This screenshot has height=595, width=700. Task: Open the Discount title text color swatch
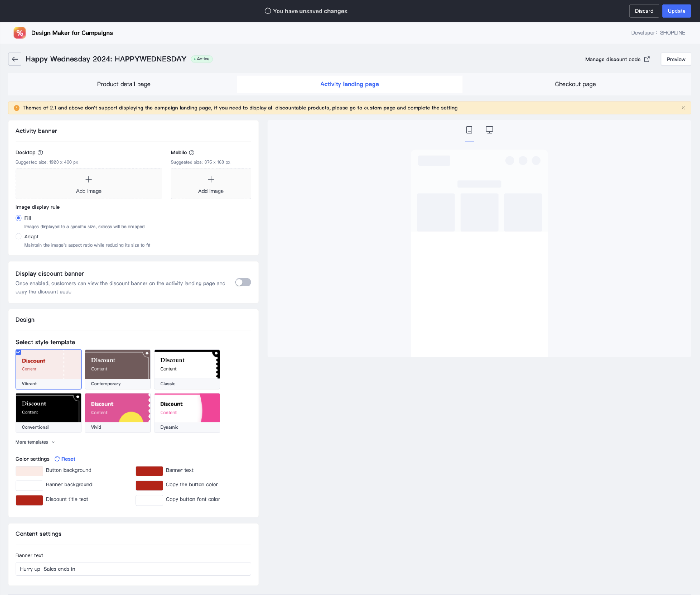pyautogui.click(x=29, y=500)
